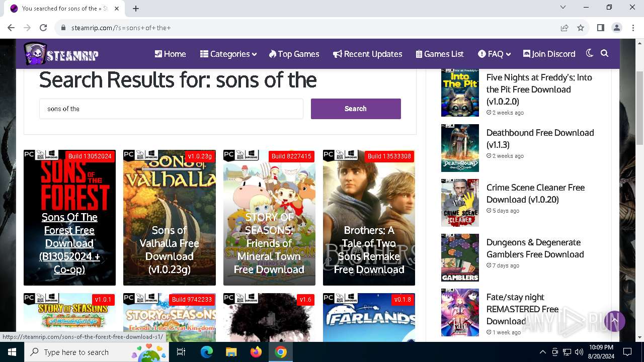Open Crime Scene Cleaner Free Download link
This screenshot has width=644, height=362.
tap(535, 194)
